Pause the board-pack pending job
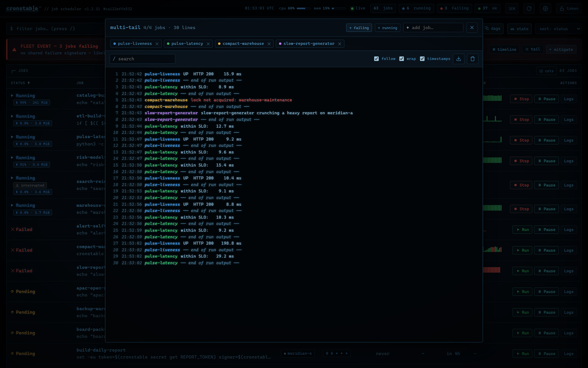 tap(547, 333)
